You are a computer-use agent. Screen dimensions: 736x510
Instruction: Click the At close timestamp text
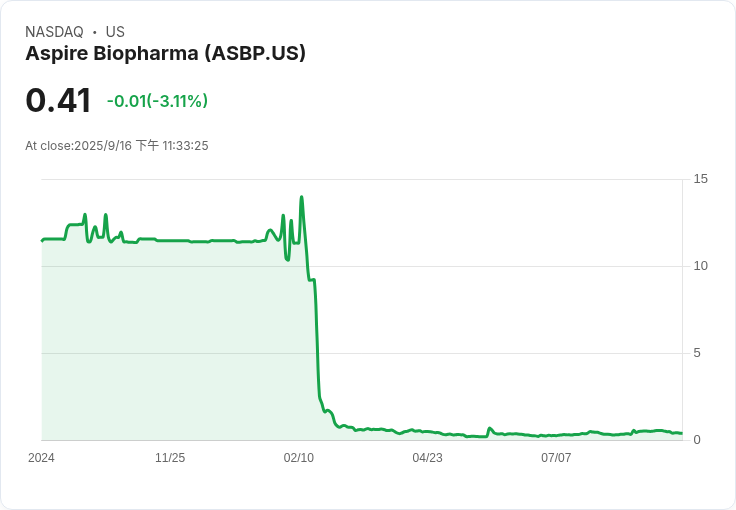coord(117,146)
